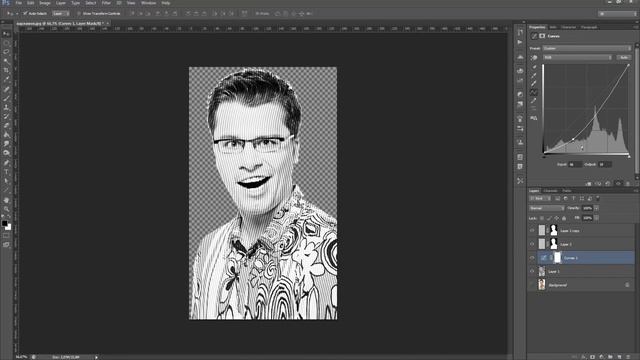Click the Auto button in Curves

[x=624, y=58]
